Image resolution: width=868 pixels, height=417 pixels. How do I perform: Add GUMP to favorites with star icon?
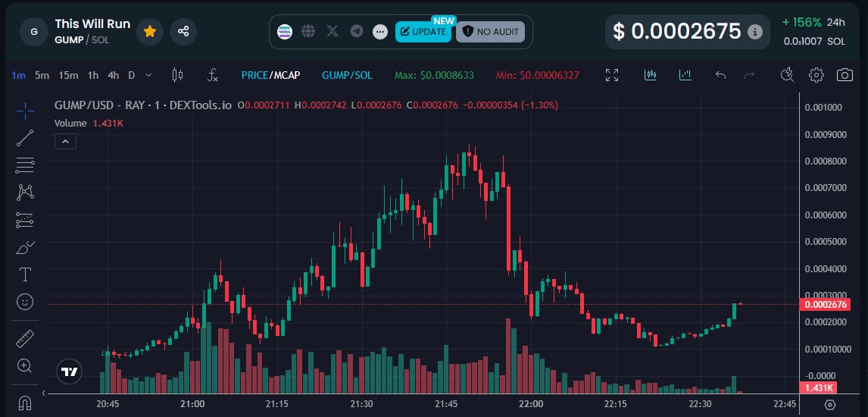[x=149, y=32]
